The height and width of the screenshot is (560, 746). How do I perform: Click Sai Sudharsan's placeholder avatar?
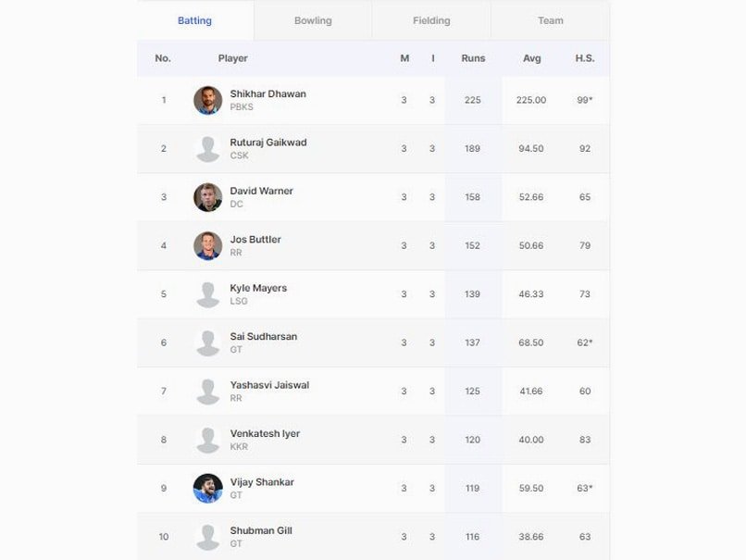click(x=207, y=342)
